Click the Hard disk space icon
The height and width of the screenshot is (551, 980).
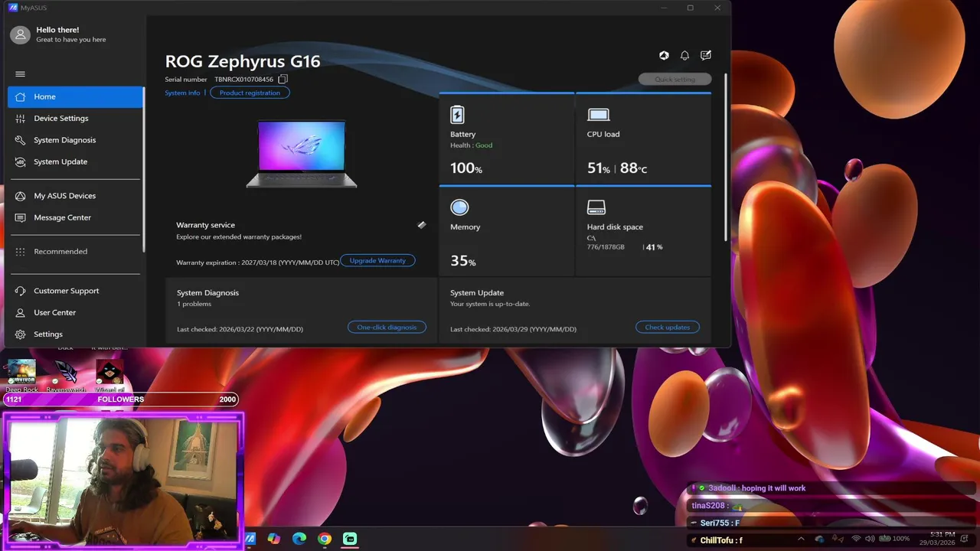coord(596,207)
